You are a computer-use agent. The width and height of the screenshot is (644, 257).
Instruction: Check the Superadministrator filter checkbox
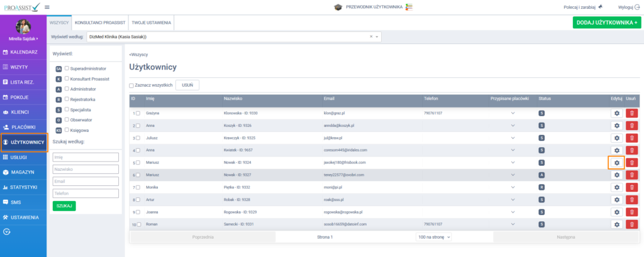(67, 68)
